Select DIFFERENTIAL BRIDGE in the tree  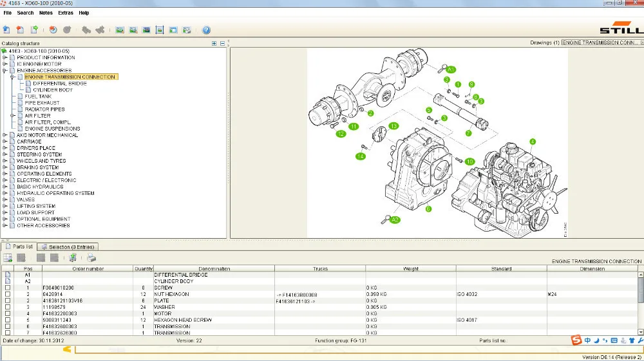coord(60,83)
